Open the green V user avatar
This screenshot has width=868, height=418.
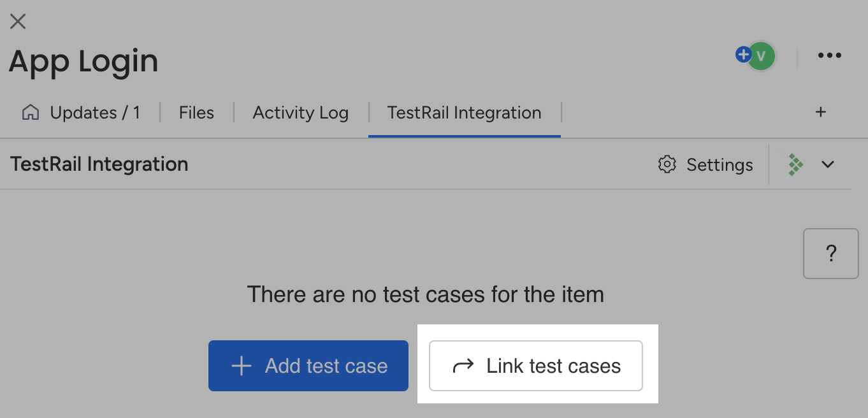(x=761, y=56)
